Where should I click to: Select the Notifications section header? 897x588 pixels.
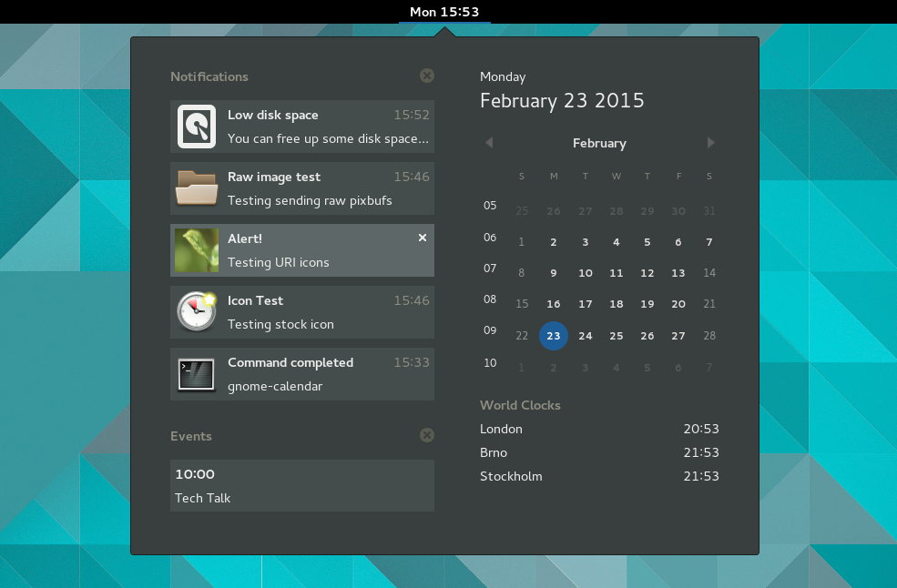click(x=209, y=76)
